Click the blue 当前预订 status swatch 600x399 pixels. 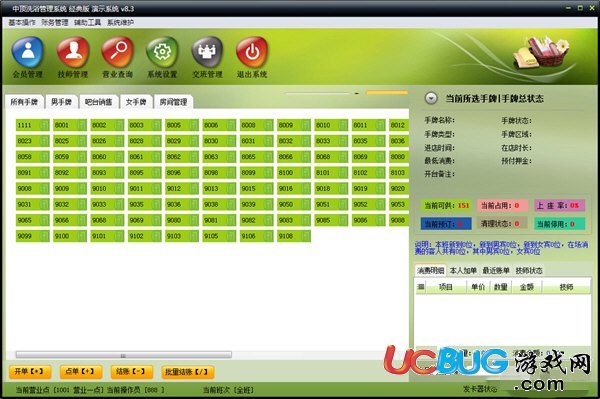(x=446, y=223)
